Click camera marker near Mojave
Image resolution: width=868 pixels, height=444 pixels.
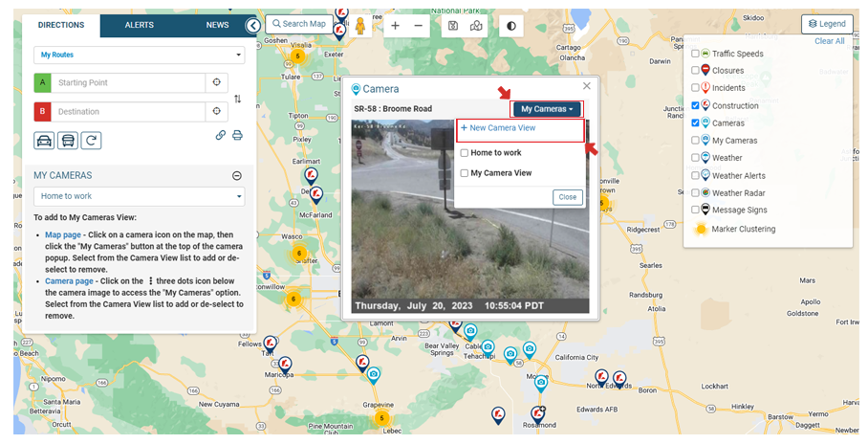click(x=541, y=383)
